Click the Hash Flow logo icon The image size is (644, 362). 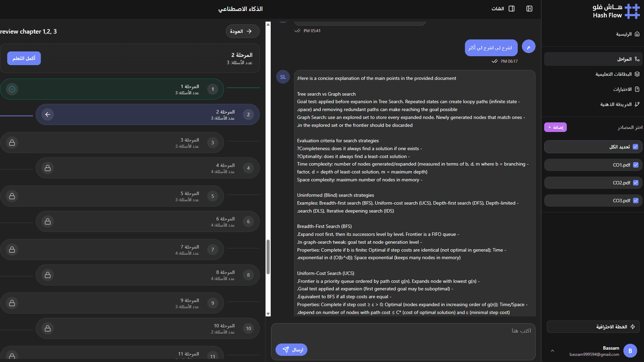tap(632, 11)
